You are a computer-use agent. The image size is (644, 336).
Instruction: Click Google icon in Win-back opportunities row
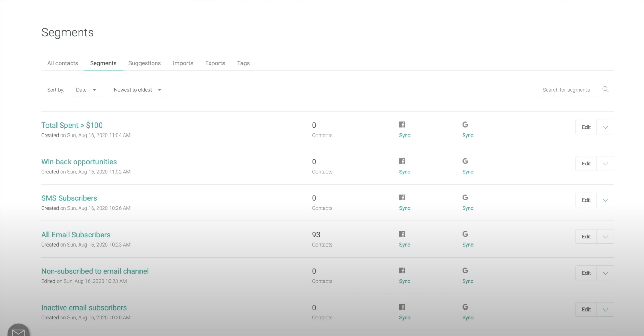click(x=465, y=161)
